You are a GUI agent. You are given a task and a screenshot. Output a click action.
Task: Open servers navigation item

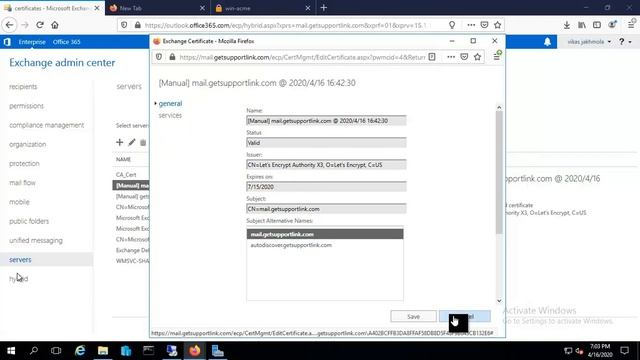[47, 259]
